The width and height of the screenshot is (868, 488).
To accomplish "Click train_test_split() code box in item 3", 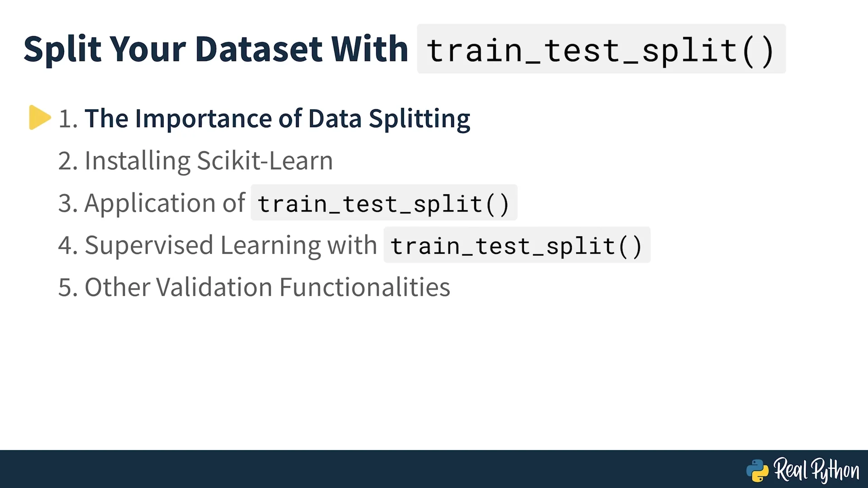I will click(384, 203).
